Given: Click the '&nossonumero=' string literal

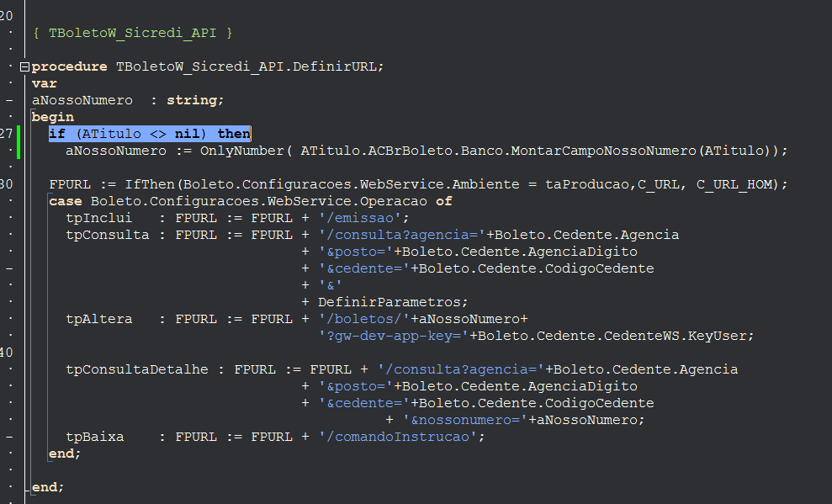Looking at the screenshot, I should [x=465, y=420].
